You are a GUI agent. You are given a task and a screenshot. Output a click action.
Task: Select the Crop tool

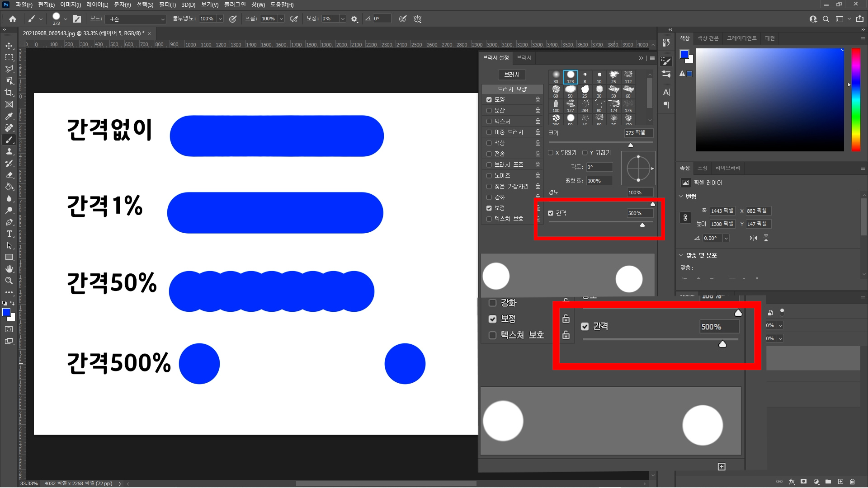tap(9, 93)
